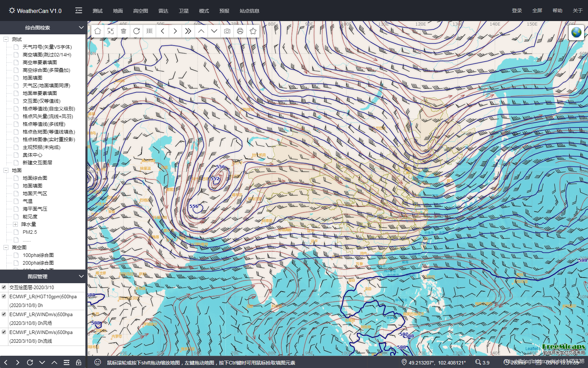The width and height of the screenshot is (588, 368).
Task: Click the bottom-left back arrow icon
Action: click(6, 362)
